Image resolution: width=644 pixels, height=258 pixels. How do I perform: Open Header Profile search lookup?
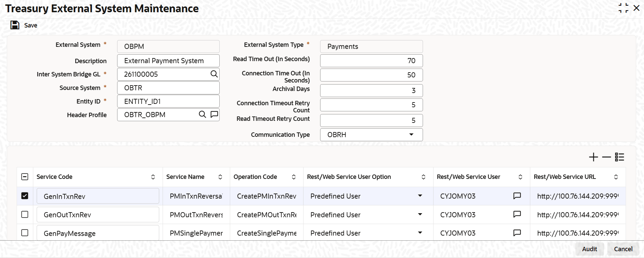pyautogui.click(x=202, y=114)
